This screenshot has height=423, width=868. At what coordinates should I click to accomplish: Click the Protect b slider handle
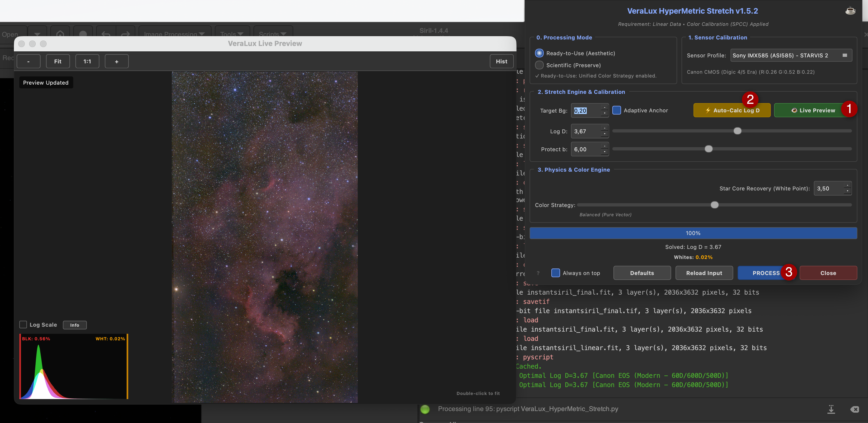coord(708,149)
